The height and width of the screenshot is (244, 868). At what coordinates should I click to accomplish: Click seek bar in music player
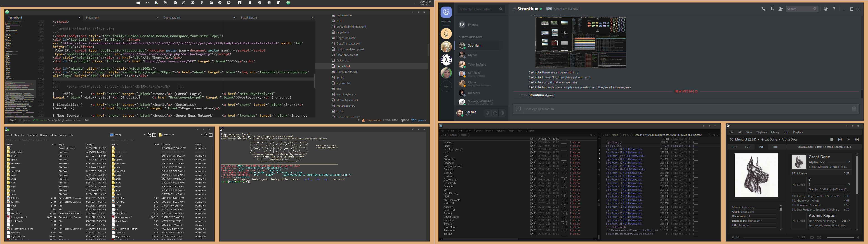[x=768, y=238]
